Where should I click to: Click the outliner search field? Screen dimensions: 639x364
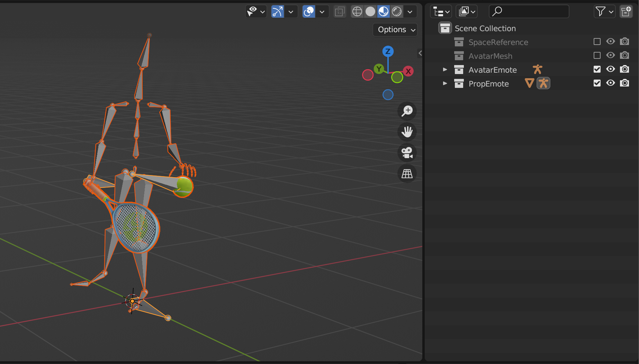point(529,12)
